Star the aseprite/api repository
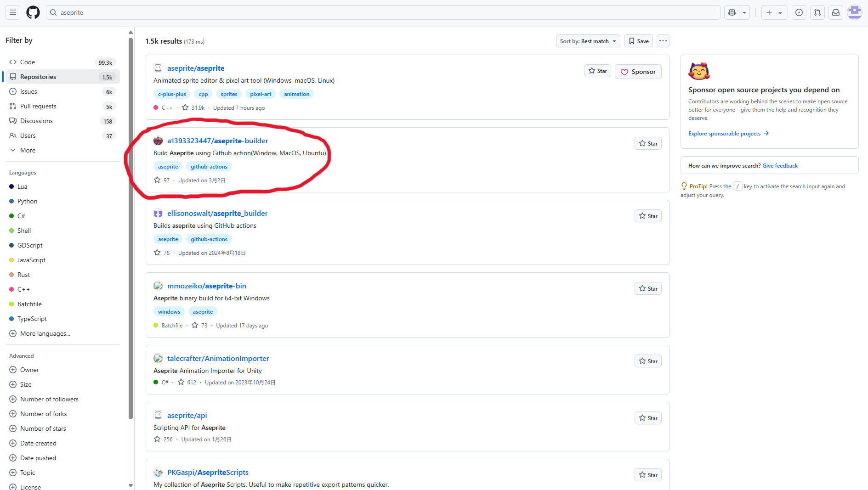 [x=648, y=418]
